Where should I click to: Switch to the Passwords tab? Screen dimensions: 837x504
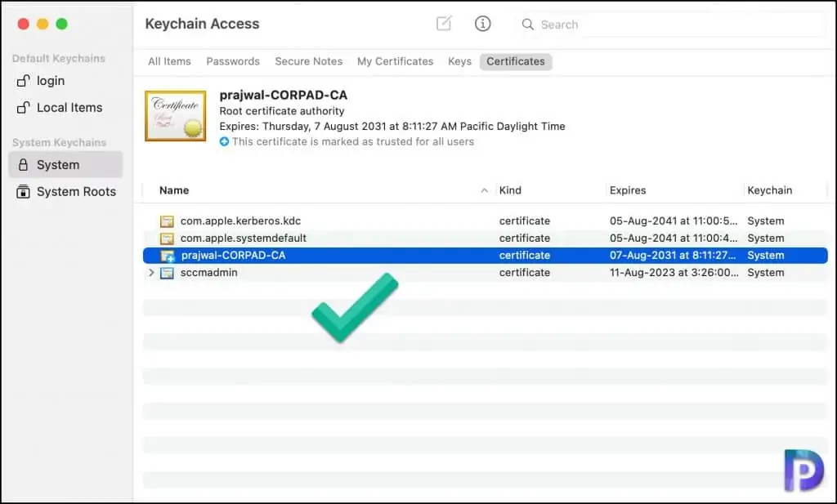pyautogui.click(x=233, y=61)
